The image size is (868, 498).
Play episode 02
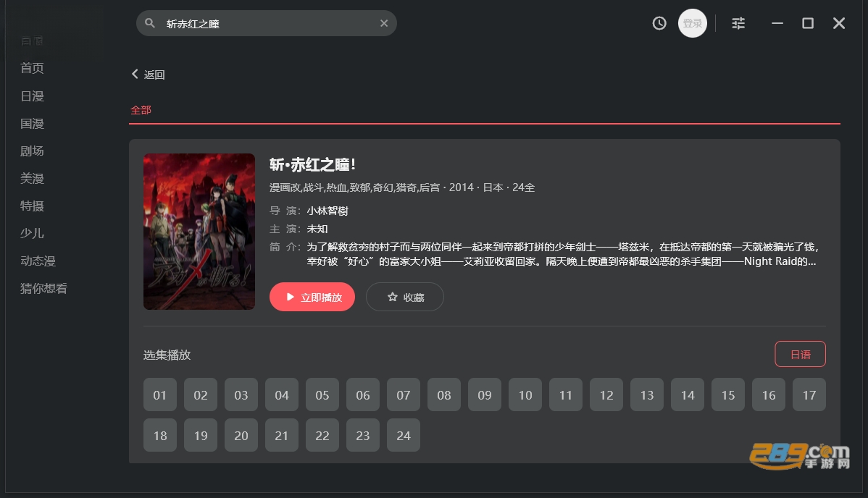(x=201, y=395)
